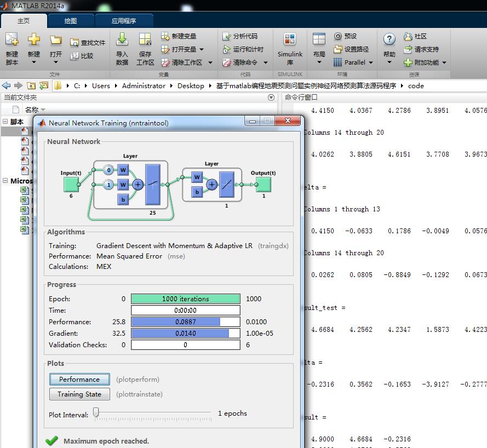Click the Users segment in address path

click(x=101, y=85)
